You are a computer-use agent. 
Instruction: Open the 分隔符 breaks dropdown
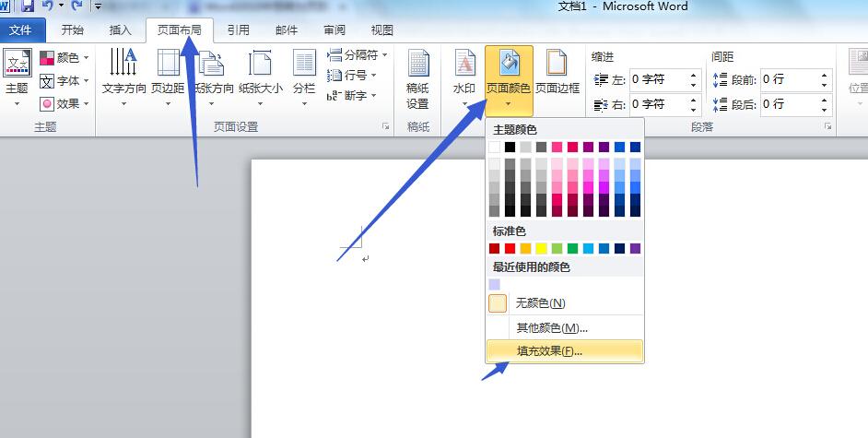(x=357, y=54)
